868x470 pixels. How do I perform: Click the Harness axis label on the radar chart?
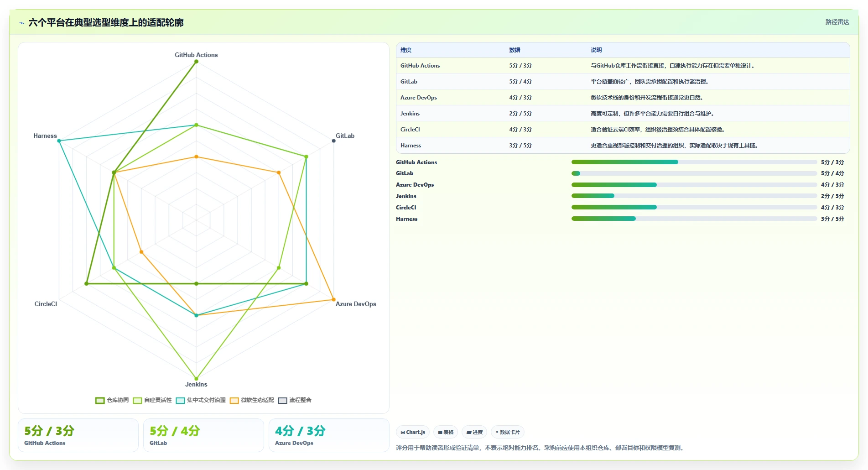45,136
